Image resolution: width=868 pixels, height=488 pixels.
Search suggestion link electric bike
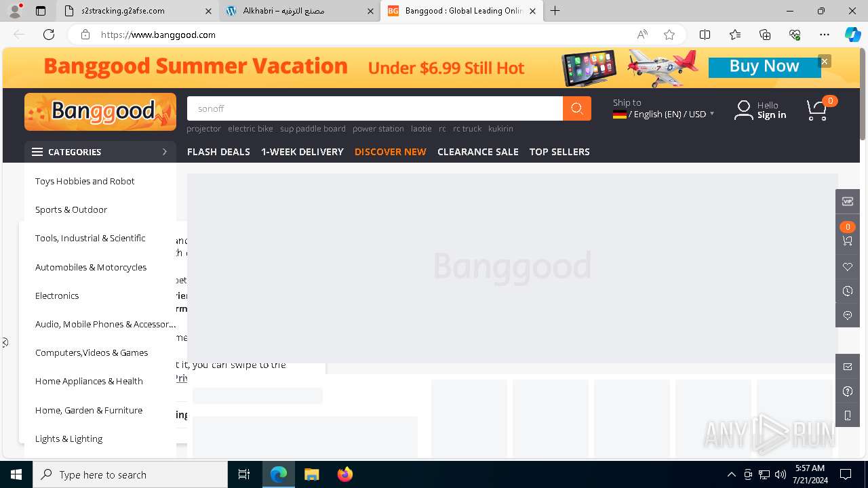[250, 129]
